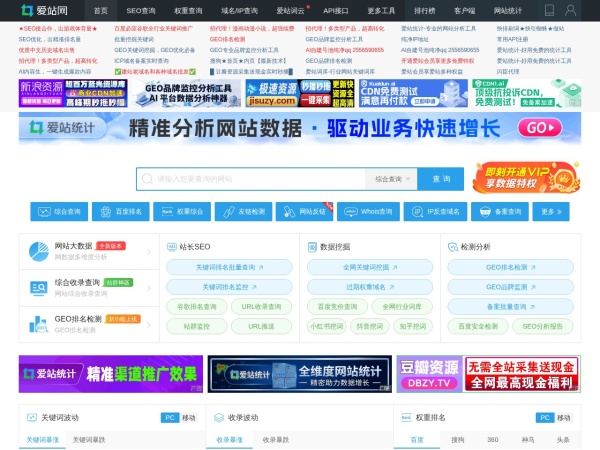
Task: Open the 更多工具 navigation menu
Action: (x=381, y=11)
